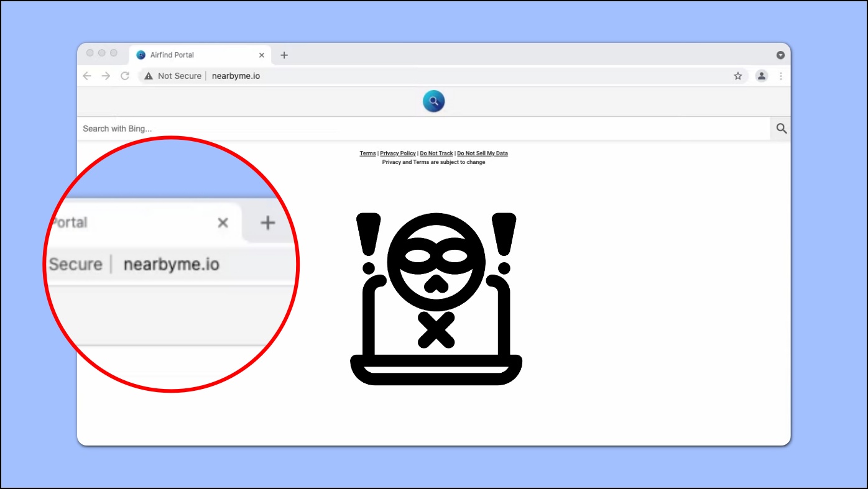This screenshot has width=868, height=489.
Task: Open the Privacy Policy link
Action: pos(398,153)
